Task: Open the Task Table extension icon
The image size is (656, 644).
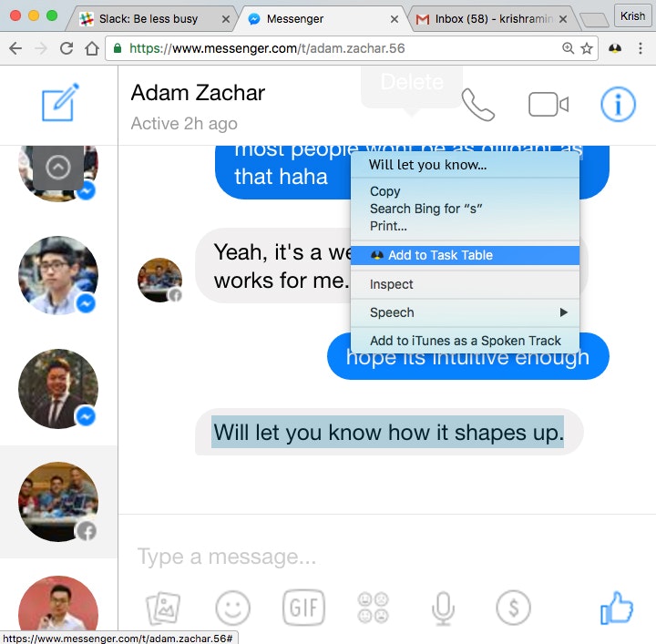Action: (x=615, y=48)
